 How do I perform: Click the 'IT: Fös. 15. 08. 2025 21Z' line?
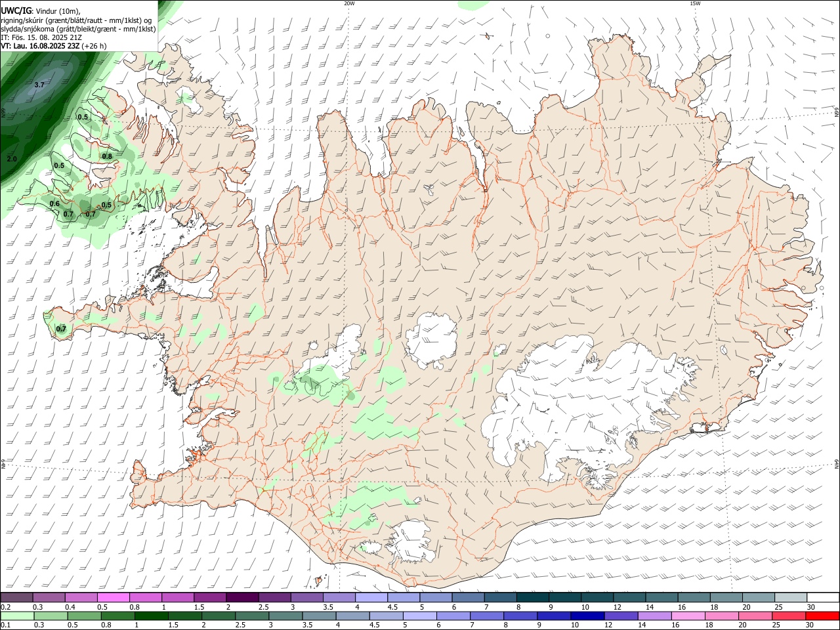click(x=41, y=37)
